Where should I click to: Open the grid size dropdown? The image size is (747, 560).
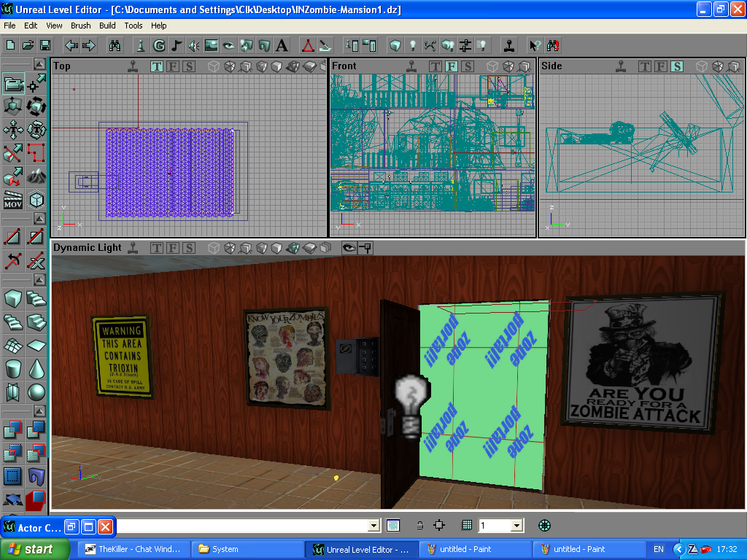coord(516,525)
